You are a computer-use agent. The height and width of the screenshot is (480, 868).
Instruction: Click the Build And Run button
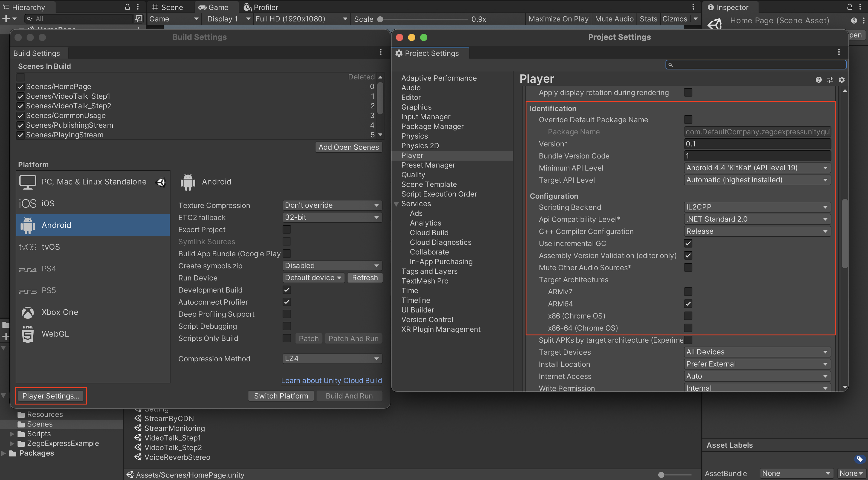point(349,395)
